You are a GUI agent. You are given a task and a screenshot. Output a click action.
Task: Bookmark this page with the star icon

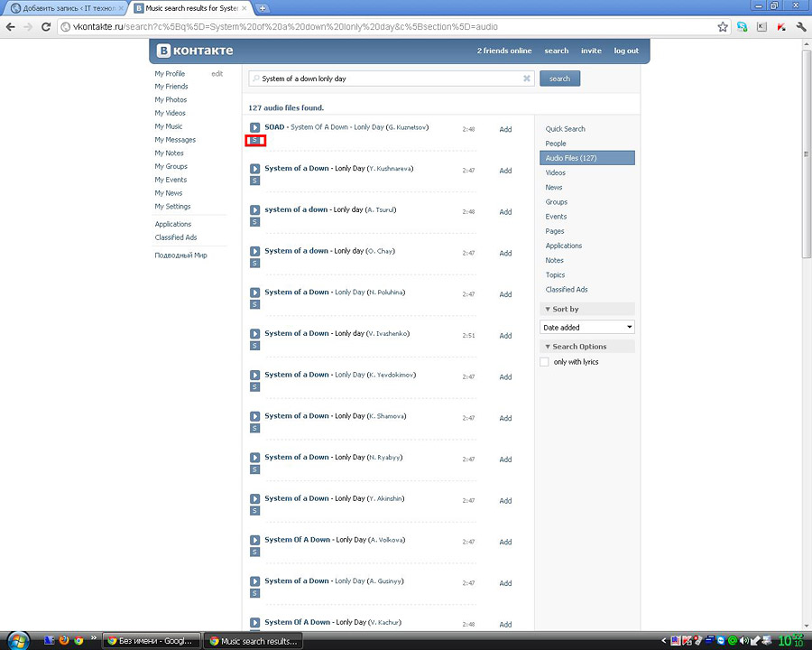coord(723,27)
